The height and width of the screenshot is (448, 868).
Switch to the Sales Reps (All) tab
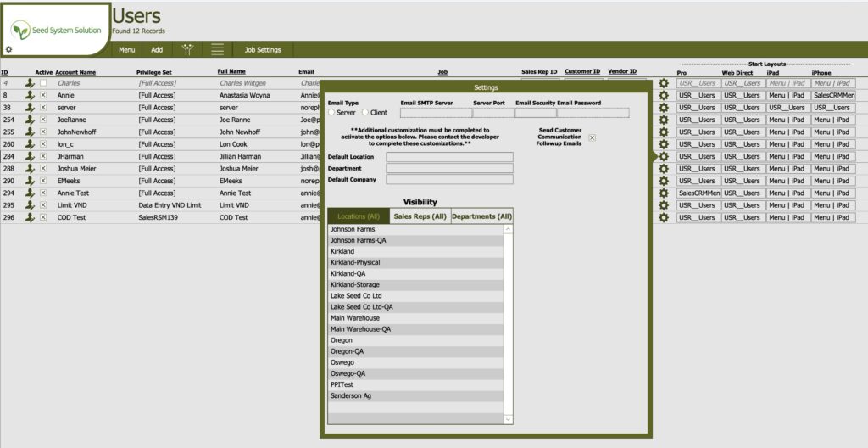(x=420, y=216)
